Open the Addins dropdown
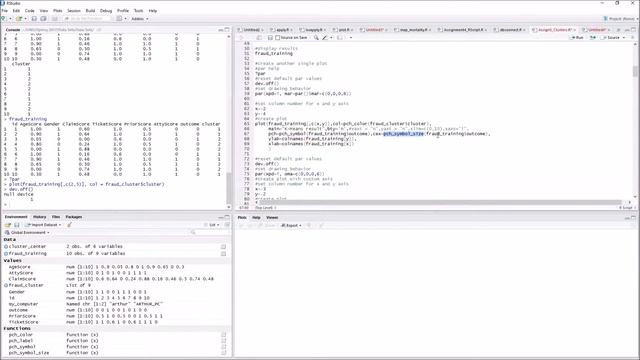The width and height of the screenshot is (640, 360). (140, 19)
